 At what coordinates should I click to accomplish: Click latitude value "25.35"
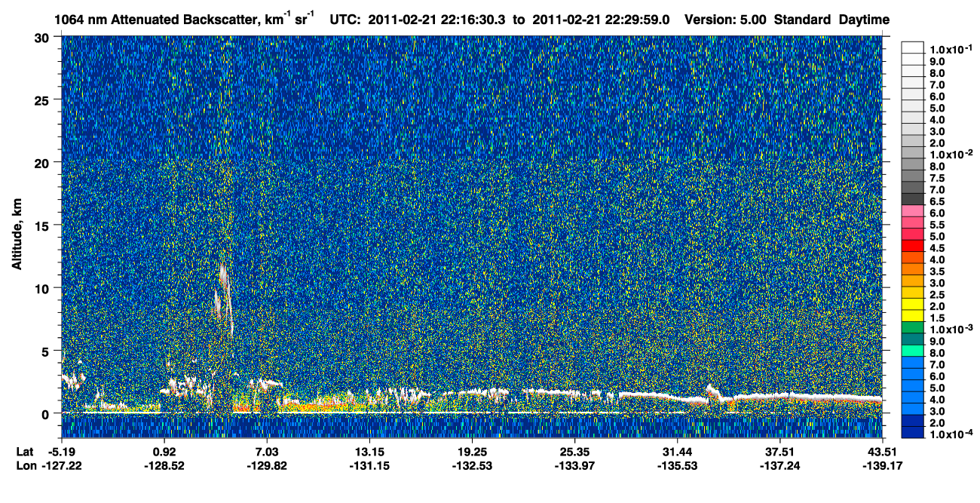[574, 452]
